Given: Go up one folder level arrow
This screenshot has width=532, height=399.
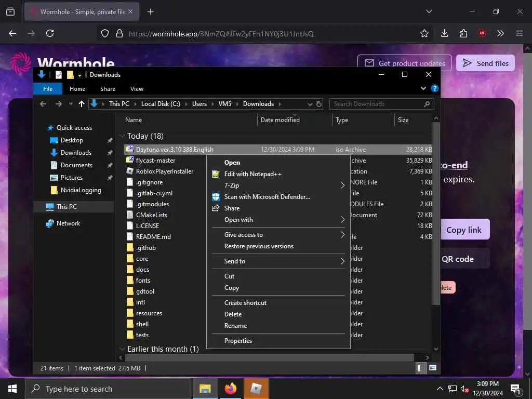Looking at the screenshot, I should click(82, 104).
